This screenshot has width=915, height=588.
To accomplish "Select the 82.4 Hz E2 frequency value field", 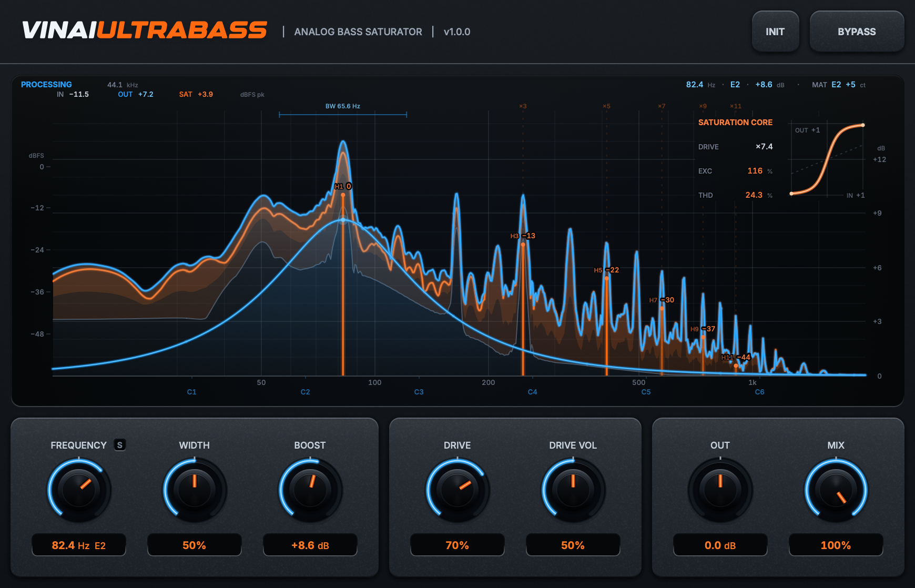I will 79,545.
